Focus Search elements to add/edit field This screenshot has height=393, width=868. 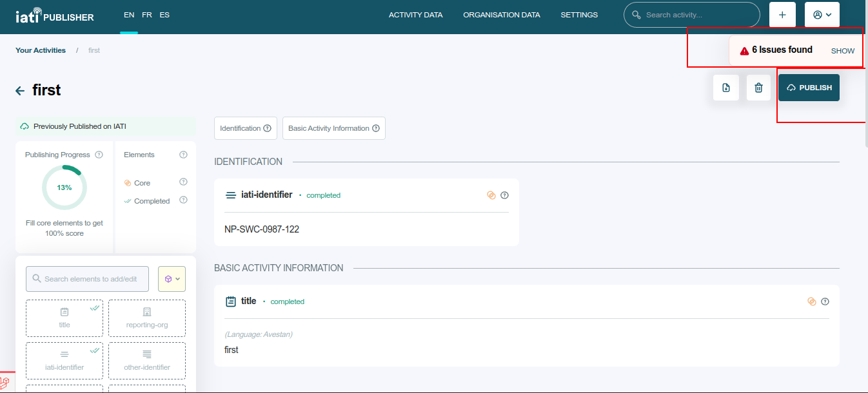coord(87,279)
